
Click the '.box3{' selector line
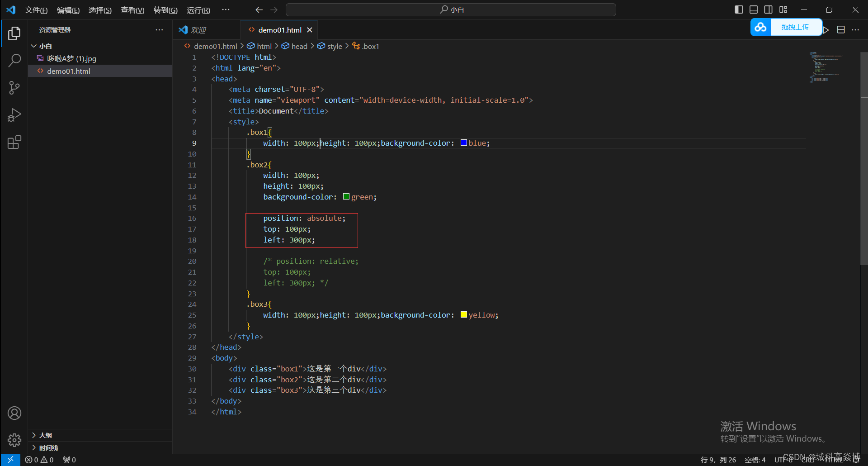click(259, 304)
